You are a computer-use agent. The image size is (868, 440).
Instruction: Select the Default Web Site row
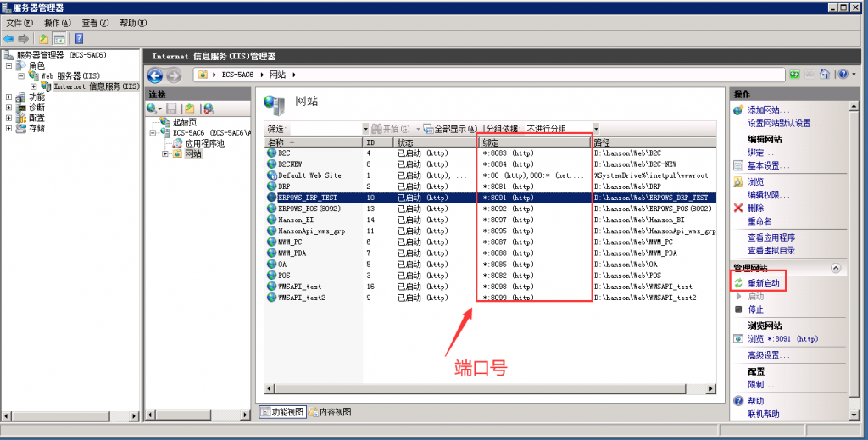click(491, 175)
